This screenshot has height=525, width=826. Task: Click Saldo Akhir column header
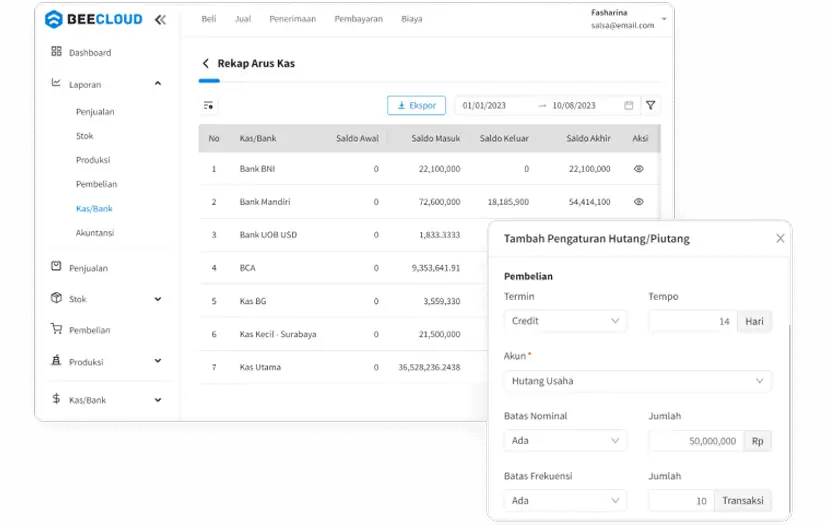click(588, 138)
